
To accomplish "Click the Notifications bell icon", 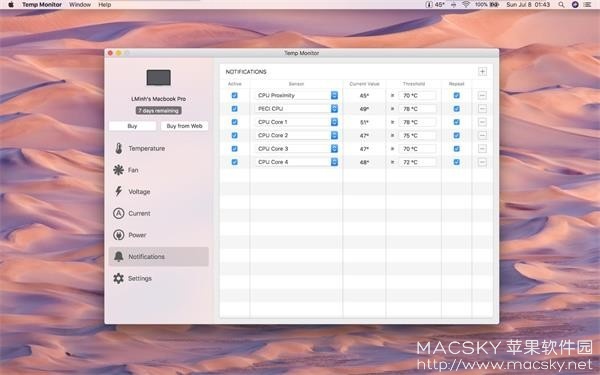I will point(119,256).
